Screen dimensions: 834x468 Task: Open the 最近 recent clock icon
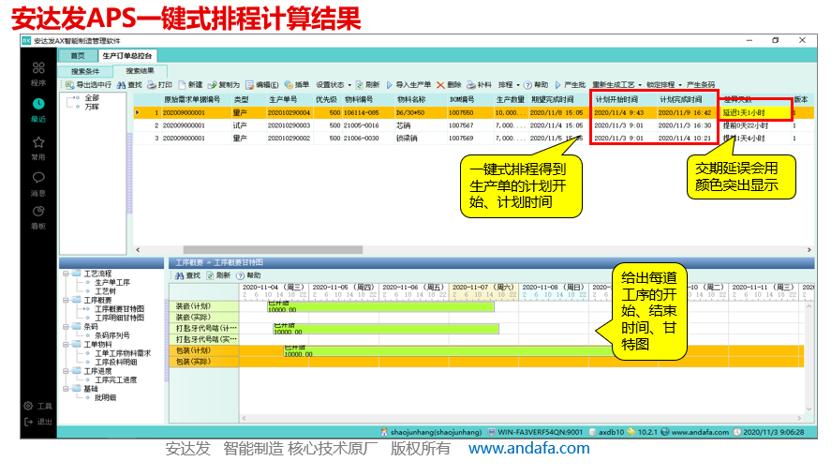click(38, 104)
